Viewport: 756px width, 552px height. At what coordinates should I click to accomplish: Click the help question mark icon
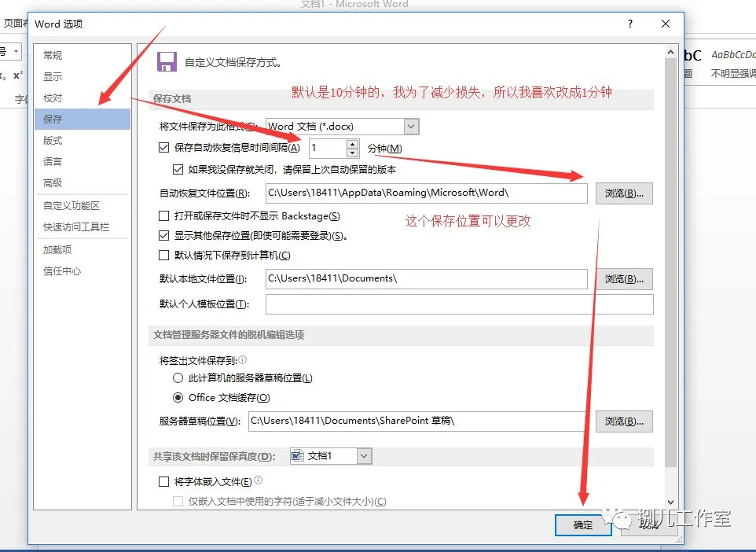[x=630, y=24]
